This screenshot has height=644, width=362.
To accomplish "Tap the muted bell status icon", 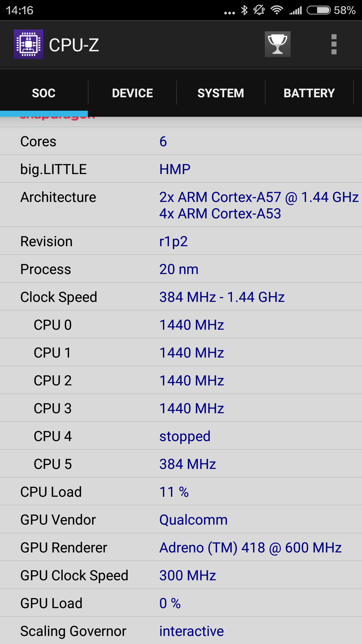I will tap(259, 10).
